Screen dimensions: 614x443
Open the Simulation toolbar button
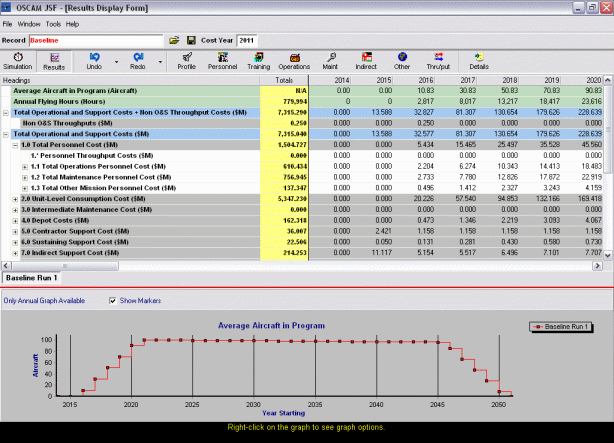pos(18,61)
